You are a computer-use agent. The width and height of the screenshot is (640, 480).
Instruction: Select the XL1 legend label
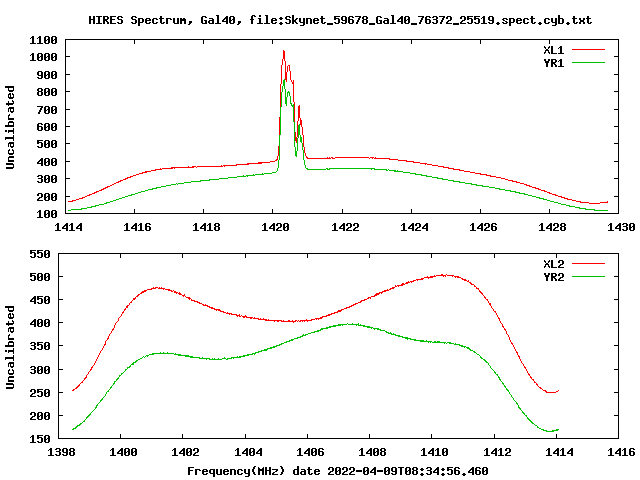pos(553,50)
